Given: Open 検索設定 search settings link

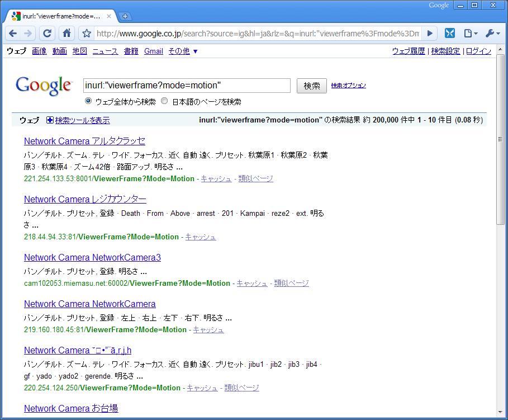Looking at the screenshot, I should point(445,51).
